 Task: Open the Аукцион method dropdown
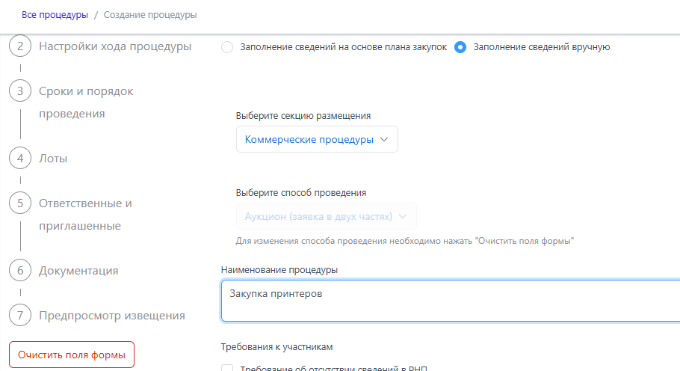click(326, 216)
